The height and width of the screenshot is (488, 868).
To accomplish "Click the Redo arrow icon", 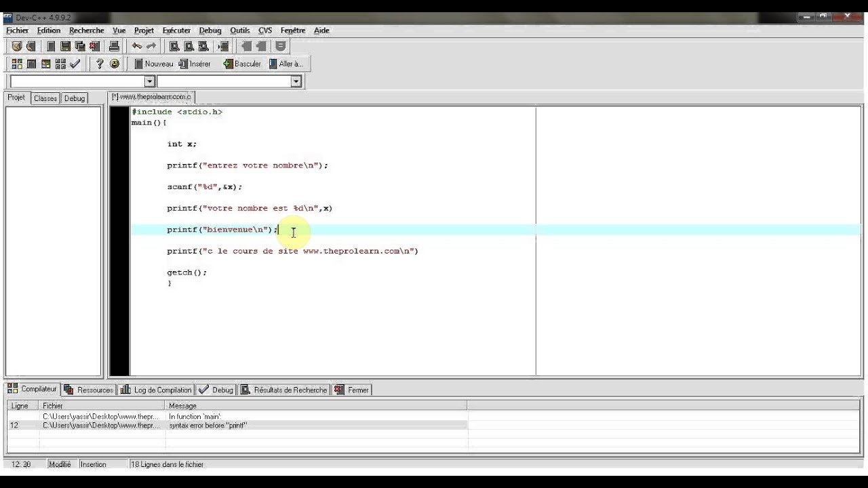I will 151,46.
